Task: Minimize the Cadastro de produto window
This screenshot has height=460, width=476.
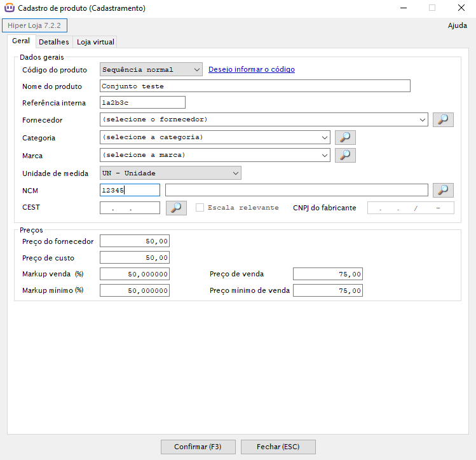Action: tap(404, 8)
